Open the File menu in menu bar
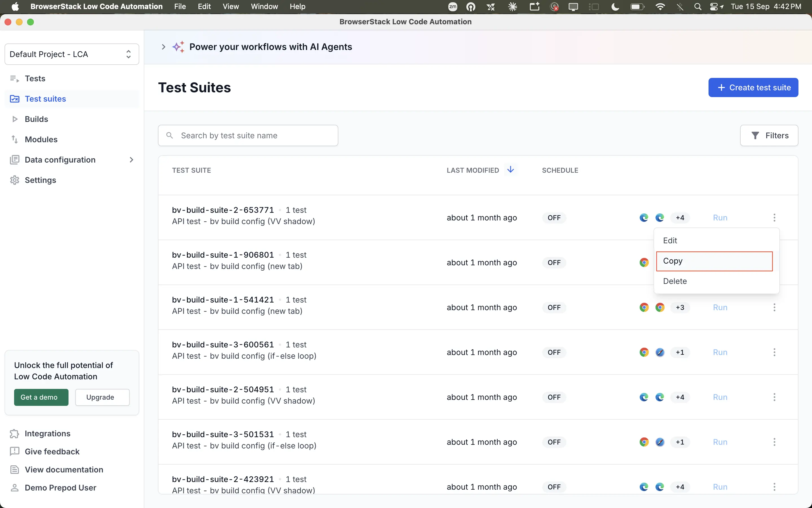Screen dimensions: 812x508 tap(180, 7)
